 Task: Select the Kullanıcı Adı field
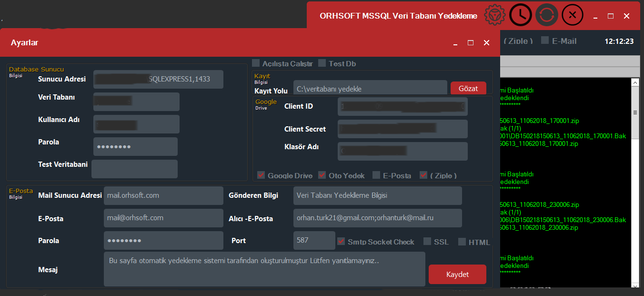pos(136,124)
